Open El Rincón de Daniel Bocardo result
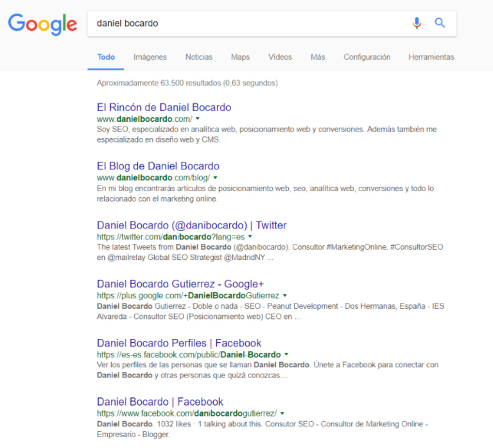The image size is (493, 448). 164,107
